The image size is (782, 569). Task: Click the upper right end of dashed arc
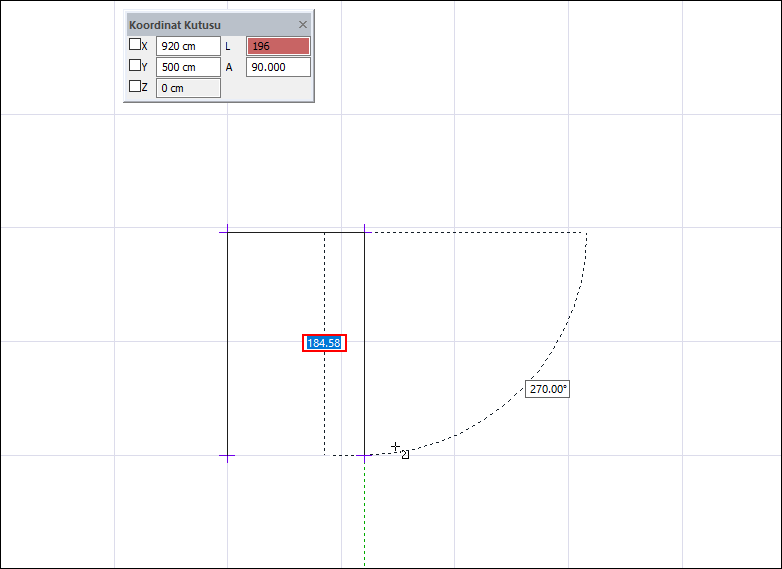point(586,234)
